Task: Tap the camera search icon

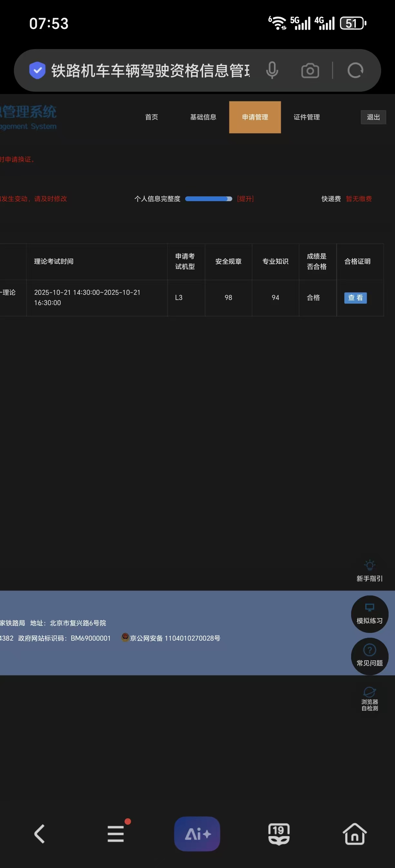Action: click(x=310, y=71)
